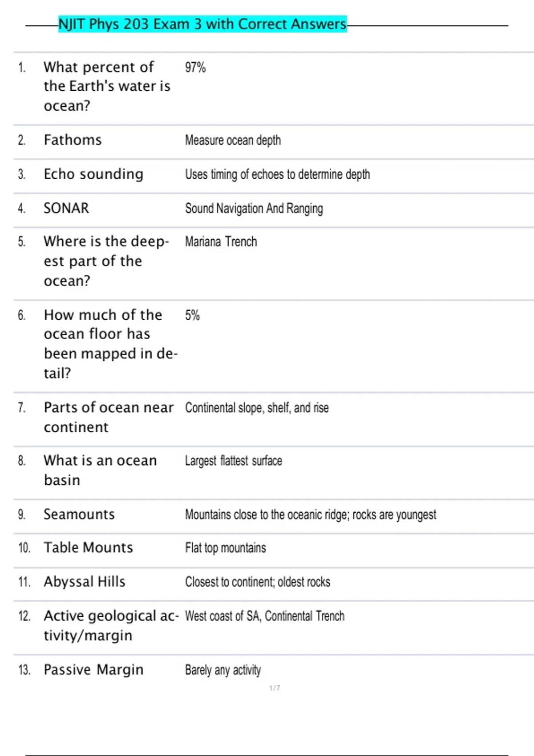Click the 'Abyssal Hills' term
Image resolution: width=534 pixels, height=756 pixels.
(84, 582)
